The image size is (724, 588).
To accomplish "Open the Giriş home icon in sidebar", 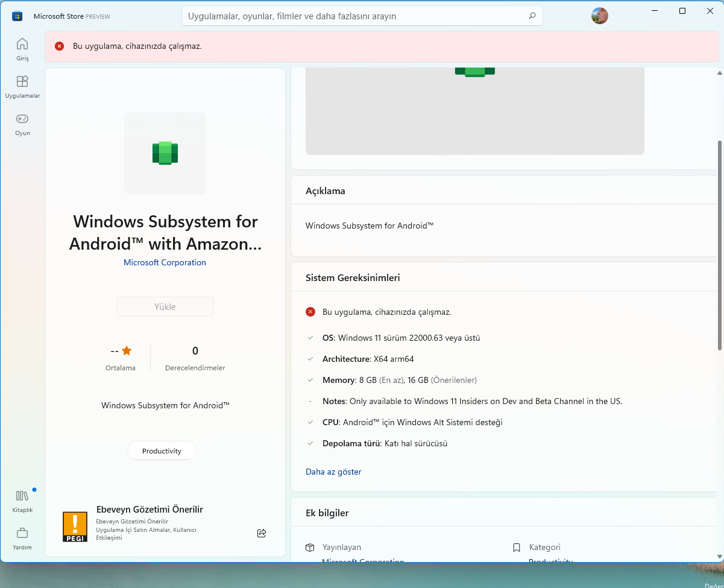I will (x=22, y=49).
